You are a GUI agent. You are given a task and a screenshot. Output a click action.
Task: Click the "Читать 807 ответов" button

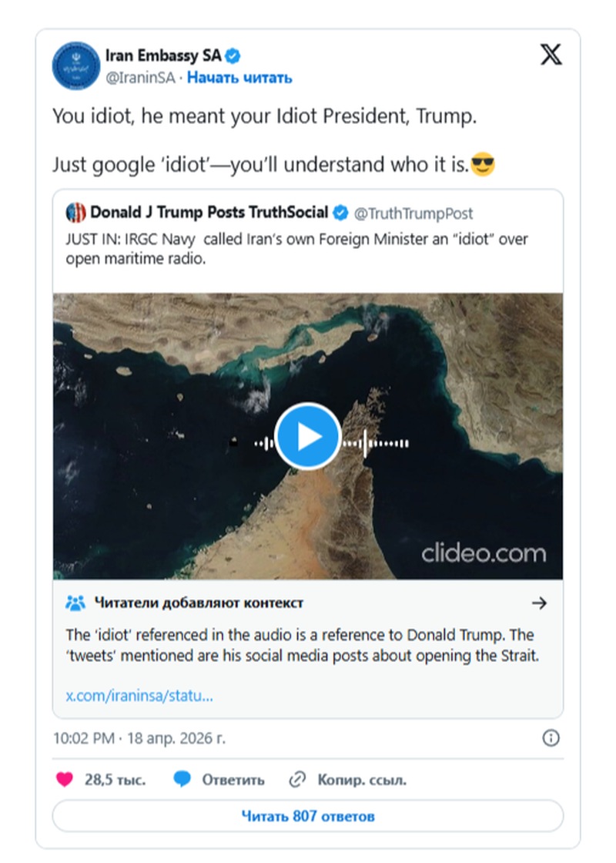pyautogui.click(x=307, y=816)
